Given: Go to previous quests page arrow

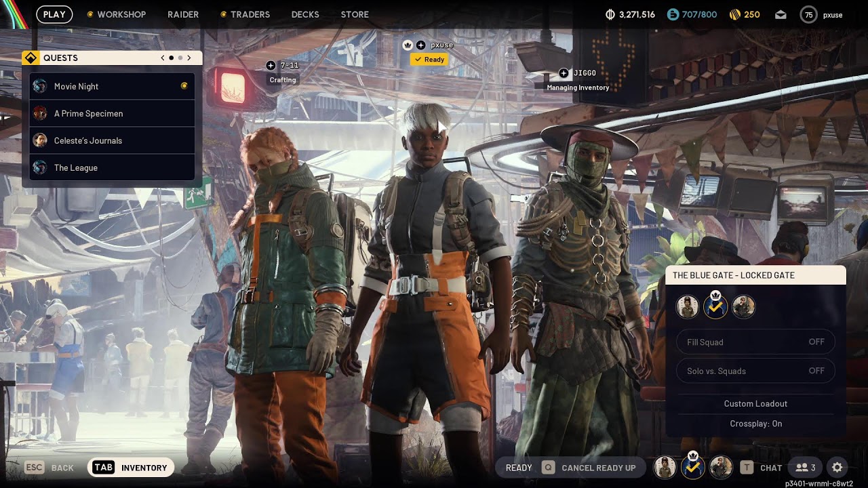Looking at the screenshot, I should [163, 58].
